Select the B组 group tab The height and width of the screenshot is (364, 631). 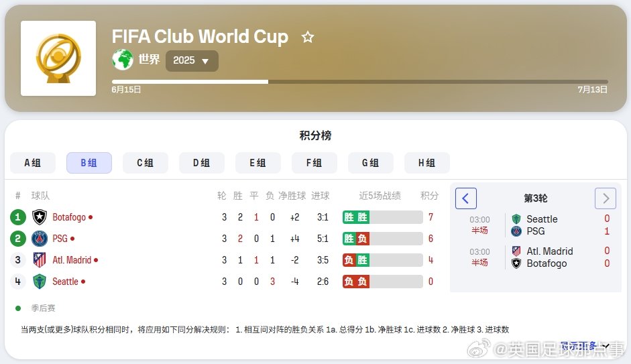pos(89,163)
